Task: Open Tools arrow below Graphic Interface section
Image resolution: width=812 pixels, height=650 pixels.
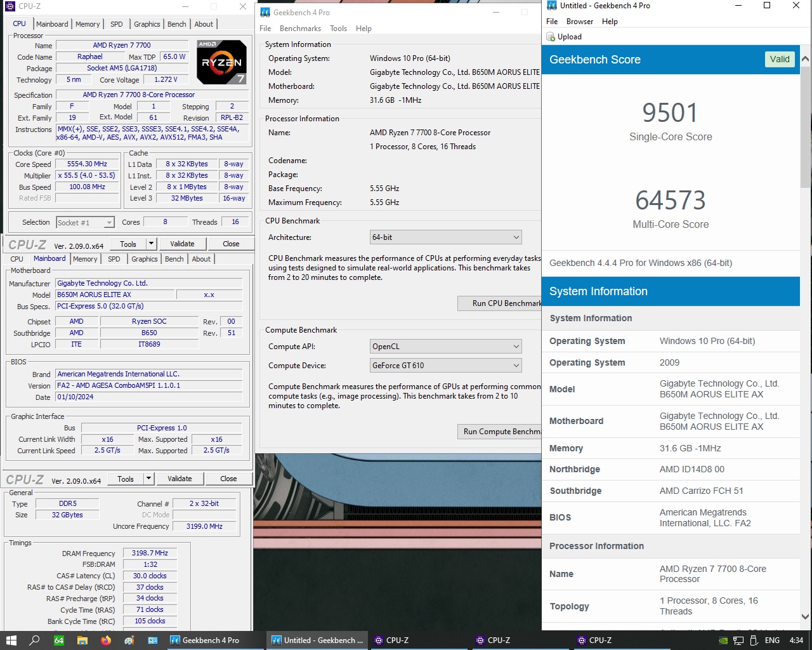Action: 148,479
